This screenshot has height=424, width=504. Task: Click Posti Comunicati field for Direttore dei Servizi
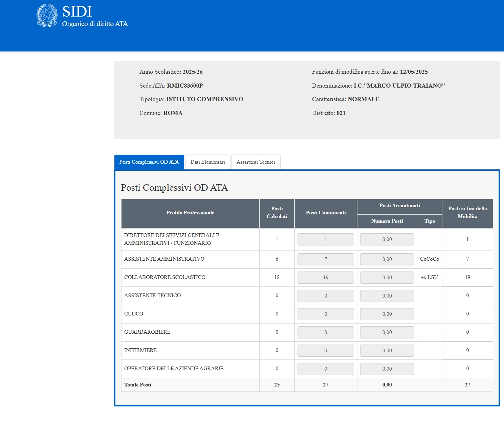[x=325, y=239]
